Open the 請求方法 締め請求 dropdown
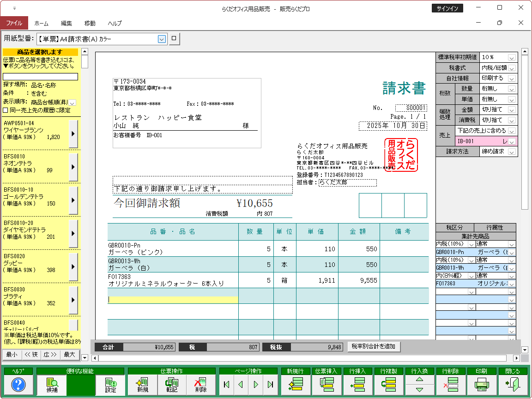This screenshot has width=532, height=399. point(512,151)
